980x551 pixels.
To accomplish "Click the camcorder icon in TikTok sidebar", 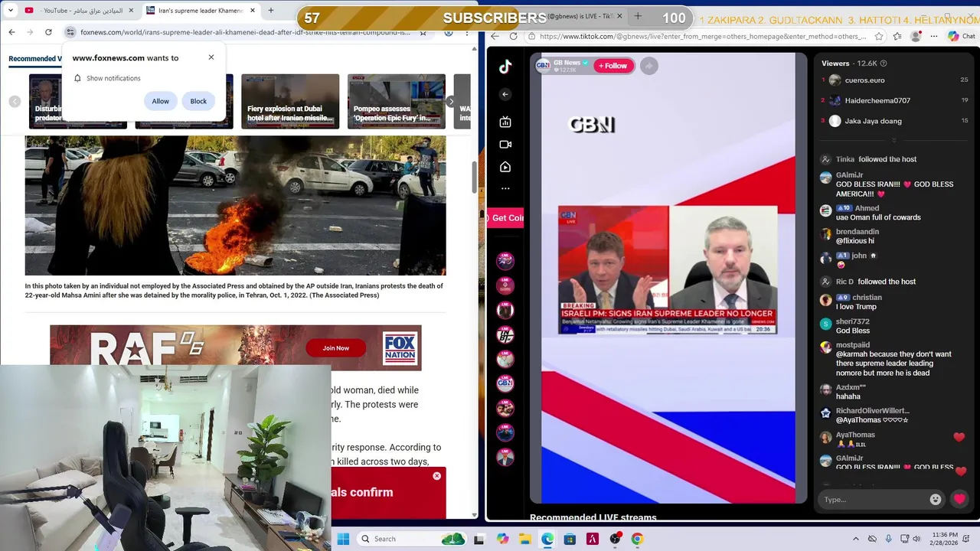I will coord(505,144).
